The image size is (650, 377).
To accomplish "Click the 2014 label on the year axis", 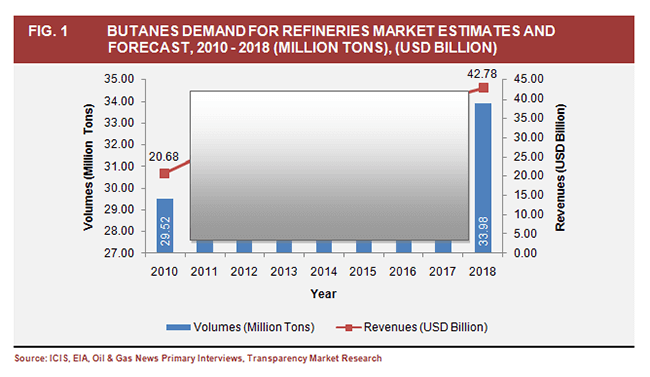I will [x=324, y=272].
